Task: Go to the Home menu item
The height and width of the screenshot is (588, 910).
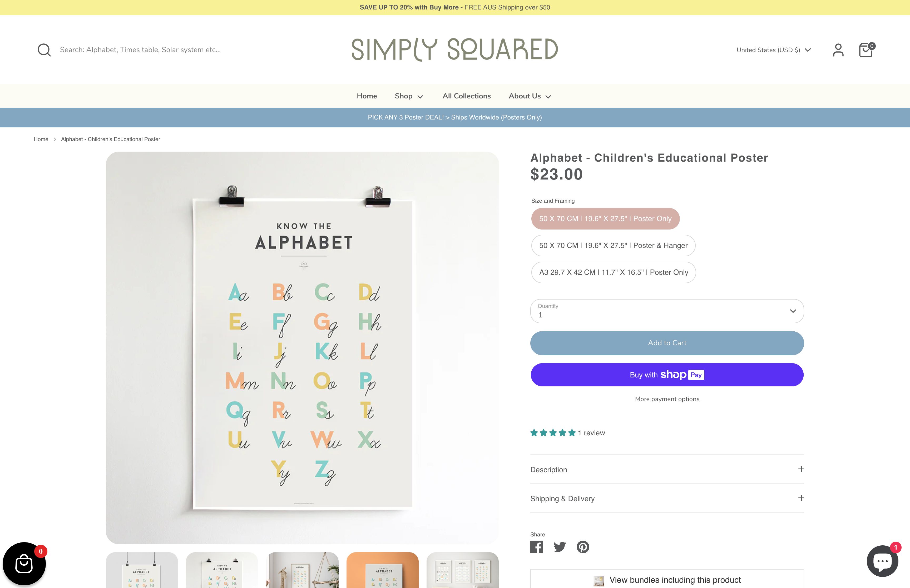Action: 367,96
